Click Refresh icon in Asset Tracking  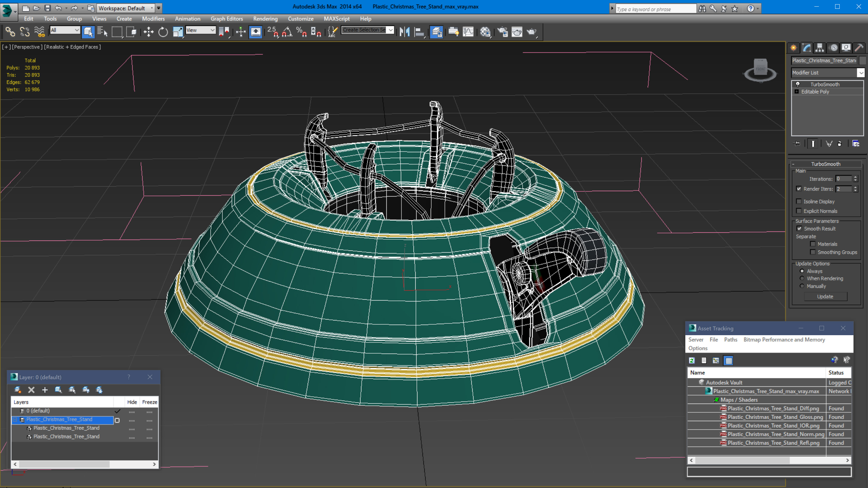click(x=692, y=360)
